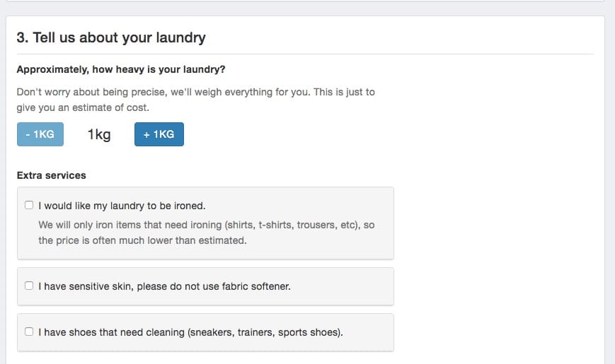The height and width of the screenshot is (364, 615).
Task: Click the 'Don't worry about being precise' helper text
Action: 195,92
